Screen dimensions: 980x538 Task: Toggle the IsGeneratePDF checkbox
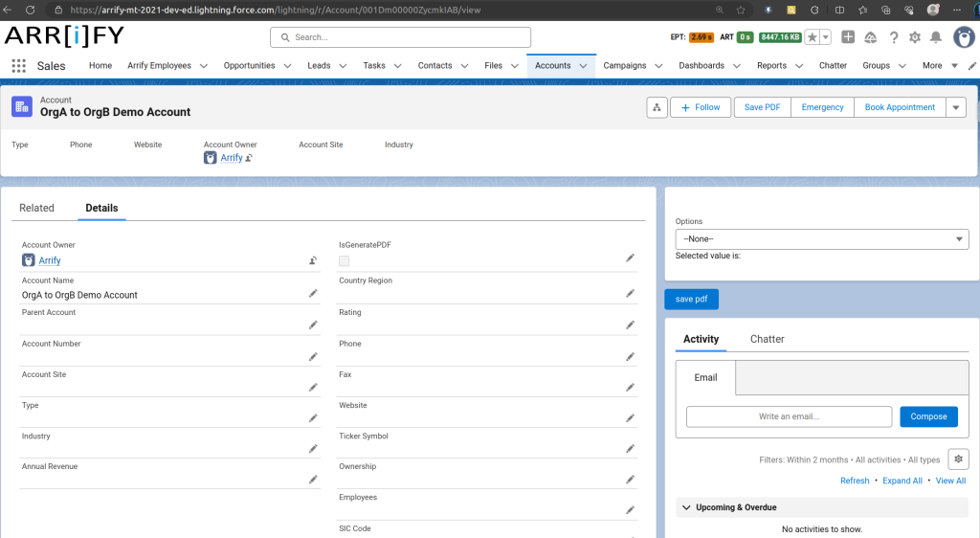345,261
